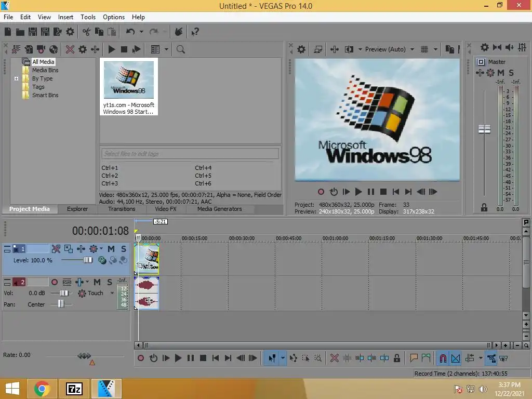Open media properties gear in Project Media toolbar
This screenshot has width=532, height=399.
83,49
